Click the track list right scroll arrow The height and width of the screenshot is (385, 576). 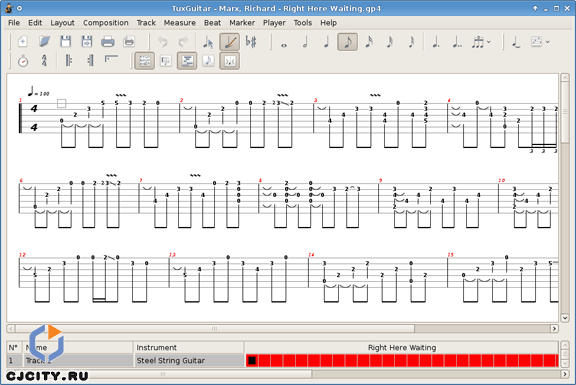pos(565,374)
